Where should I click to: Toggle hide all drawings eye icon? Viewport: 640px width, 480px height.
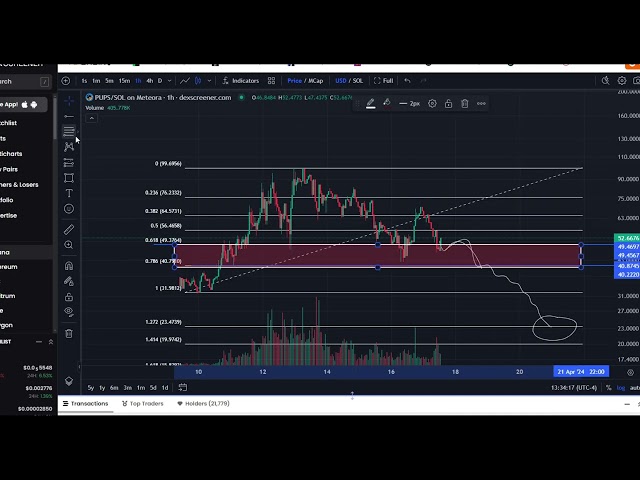click(x=69, y=312)
